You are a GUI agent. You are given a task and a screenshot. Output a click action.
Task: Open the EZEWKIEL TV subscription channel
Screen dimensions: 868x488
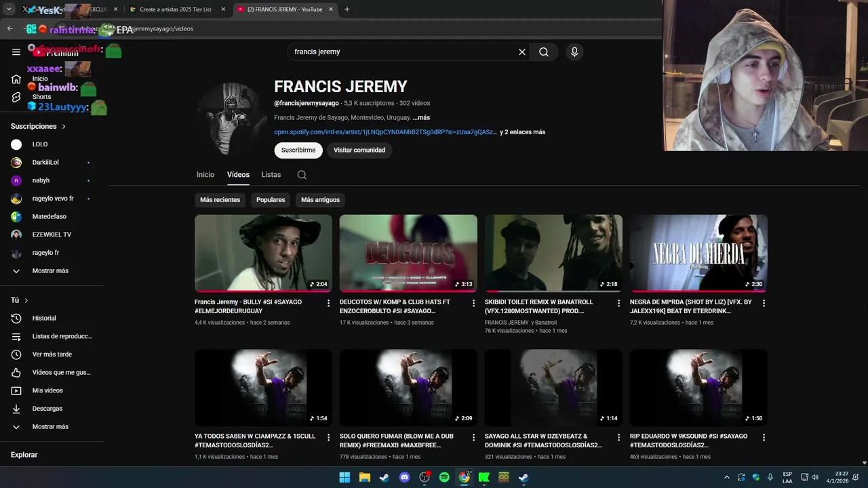pos(52,235)
